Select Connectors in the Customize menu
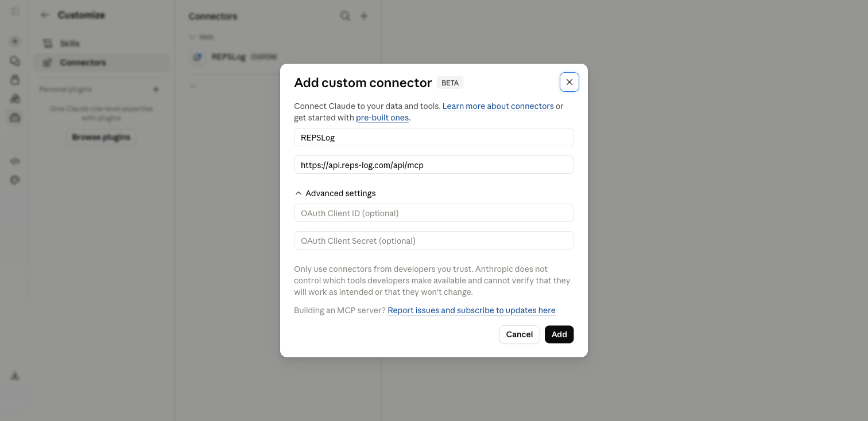Viewport: 868px width, 421px height. [x=101, y=63]
